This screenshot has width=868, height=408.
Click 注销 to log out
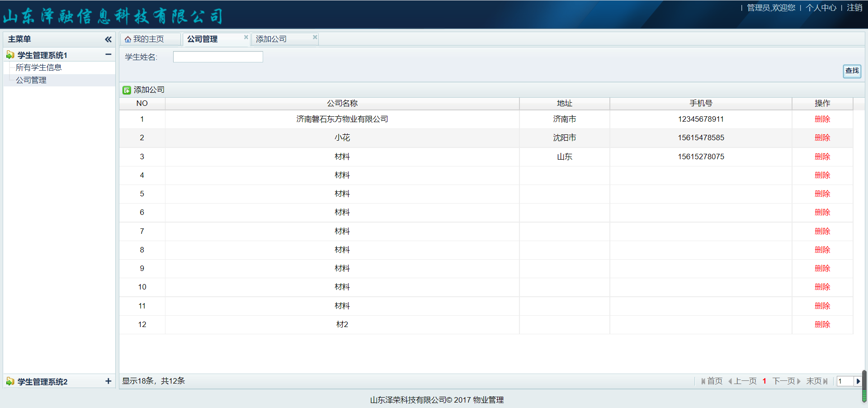tap(854, 8)
